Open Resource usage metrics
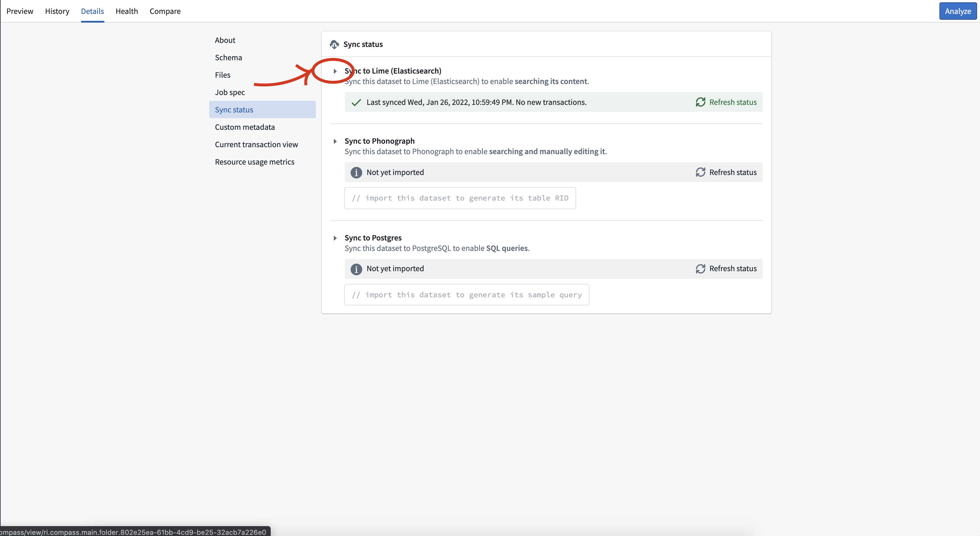This screenshot has width=980, height=536. [x=263, y=162]
